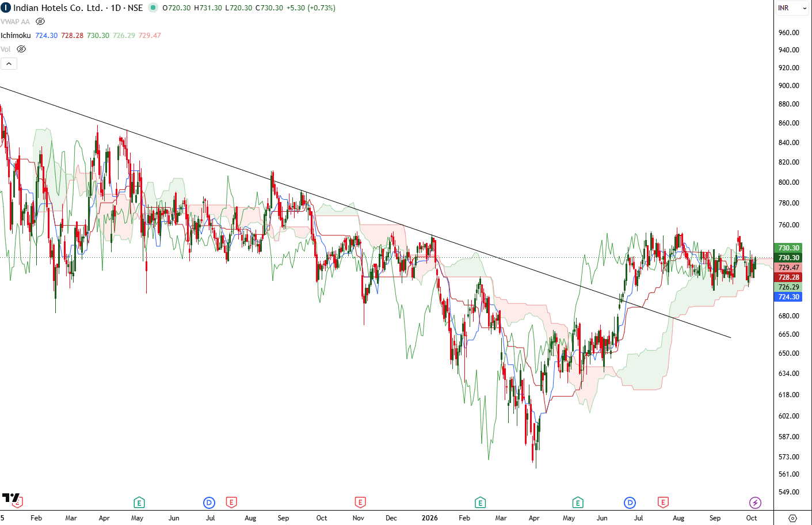Click the 549.00 price axis label
The width and height of the screenshot is (812, 525).
click(x=788, y=492)
